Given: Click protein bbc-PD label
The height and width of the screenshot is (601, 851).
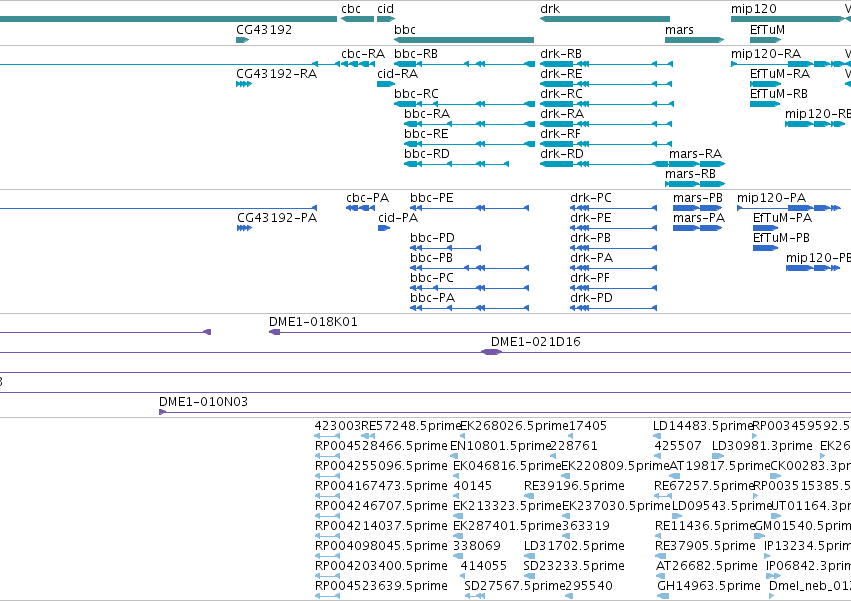Looking at the screenshot, I should click(x=432, y=238).
